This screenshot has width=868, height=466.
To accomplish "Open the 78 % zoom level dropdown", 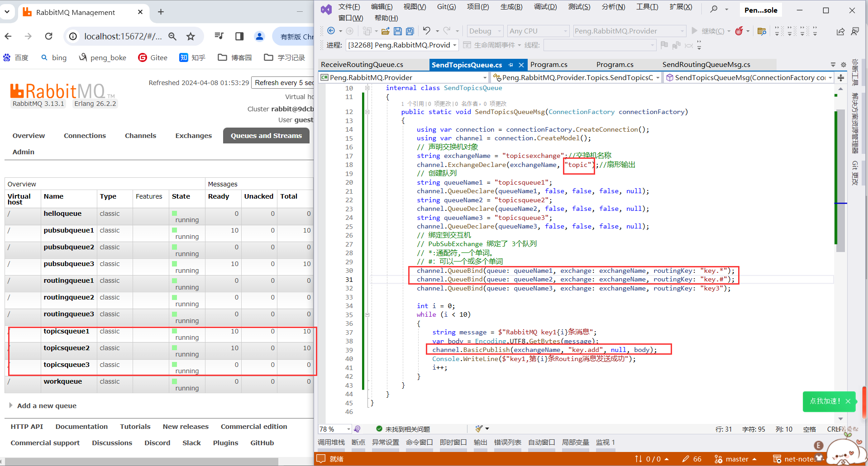I will [335, 429].
